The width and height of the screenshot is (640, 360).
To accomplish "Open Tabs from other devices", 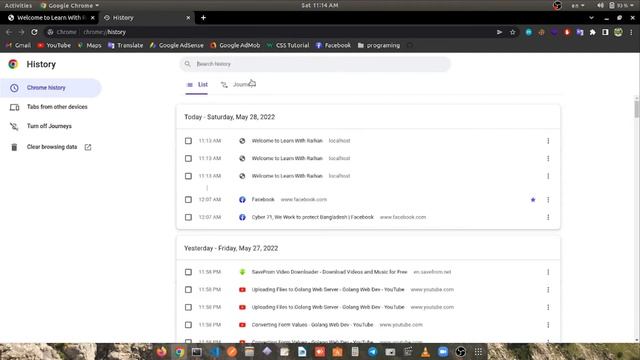I will pyautogui.click(x=51, y=107).
